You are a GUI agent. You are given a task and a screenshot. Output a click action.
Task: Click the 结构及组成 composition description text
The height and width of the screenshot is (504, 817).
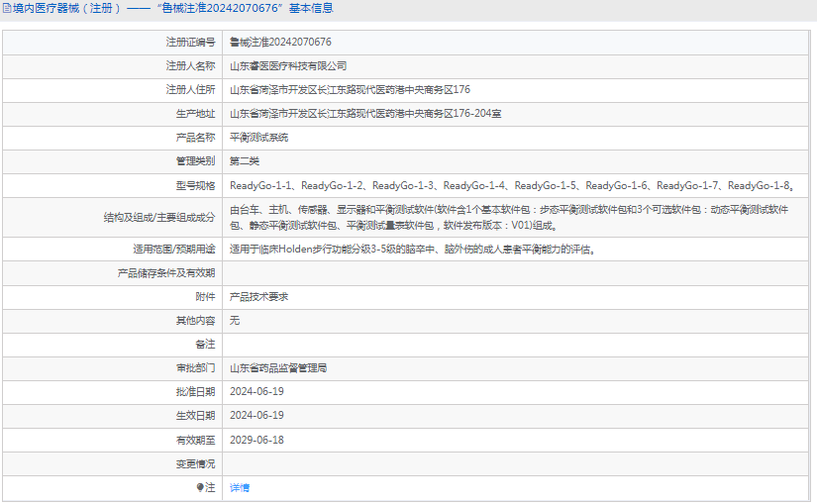tap(509, 218)
